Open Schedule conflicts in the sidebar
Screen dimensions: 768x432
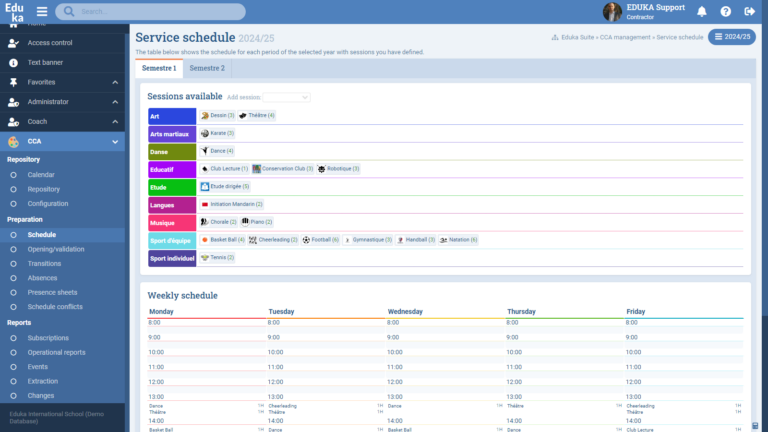(55, 307)
